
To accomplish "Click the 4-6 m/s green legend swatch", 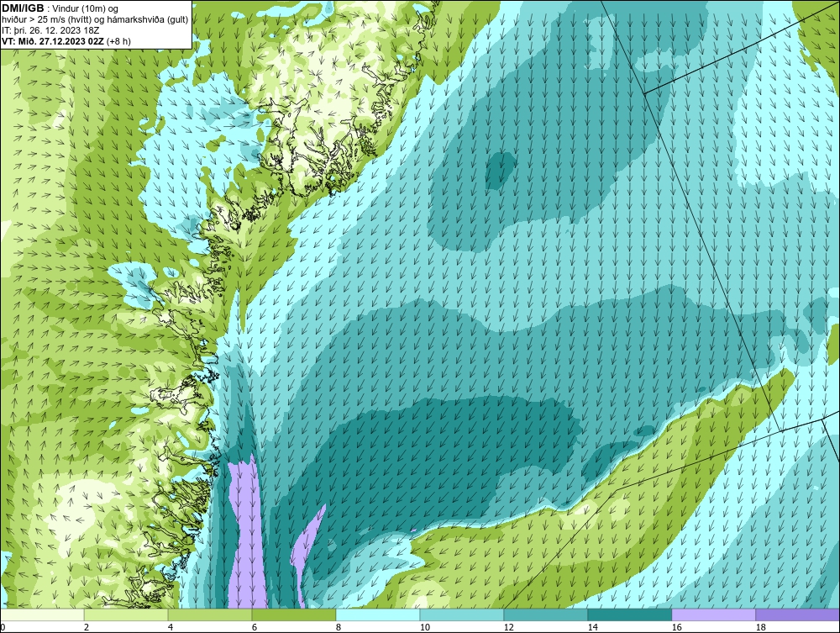I will click(x=210, y=615).
